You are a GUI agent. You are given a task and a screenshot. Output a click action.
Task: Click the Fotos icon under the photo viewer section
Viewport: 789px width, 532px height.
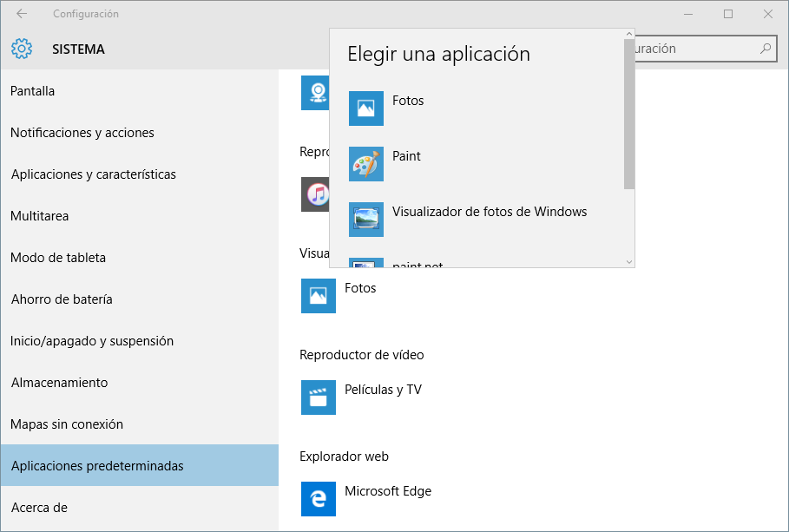(x=319, y=296)
